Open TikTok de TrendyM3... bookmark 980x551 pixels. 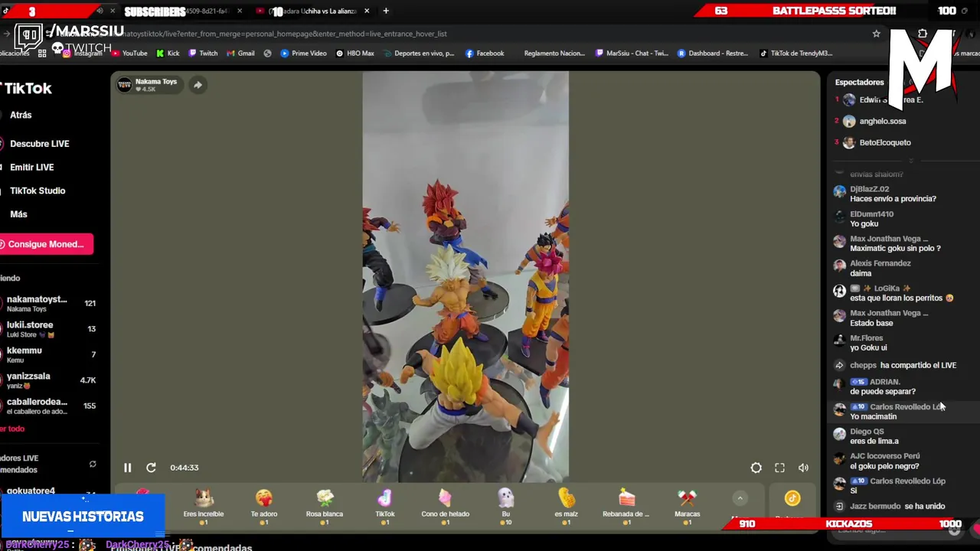point(796,54)
